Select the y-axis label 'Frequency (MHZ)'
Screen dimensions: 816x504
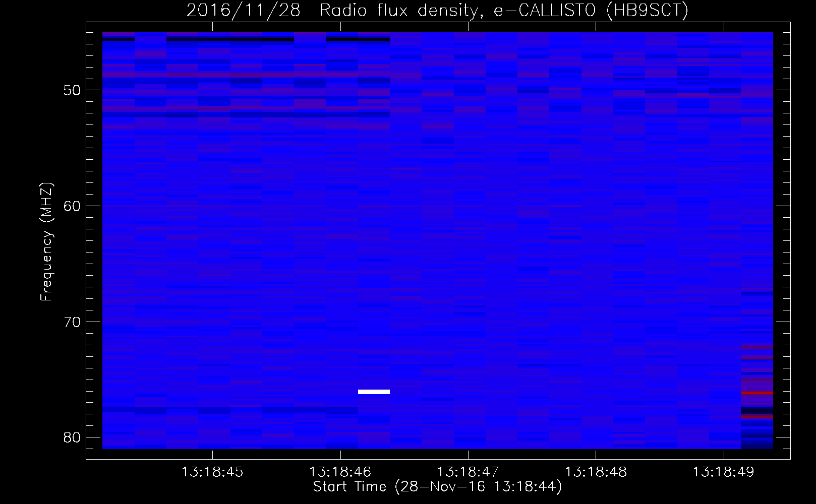pos(46,242)
